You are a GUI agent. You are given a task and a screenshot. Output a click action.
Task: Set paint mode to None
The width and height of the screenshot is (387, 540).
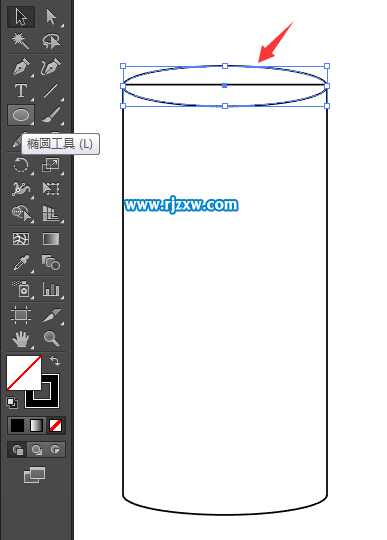(x=55, y=426)
